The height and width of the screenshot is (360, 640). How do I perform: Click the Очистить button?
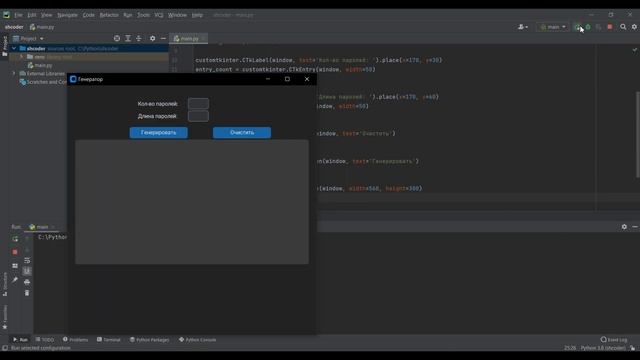pos(242,133)
